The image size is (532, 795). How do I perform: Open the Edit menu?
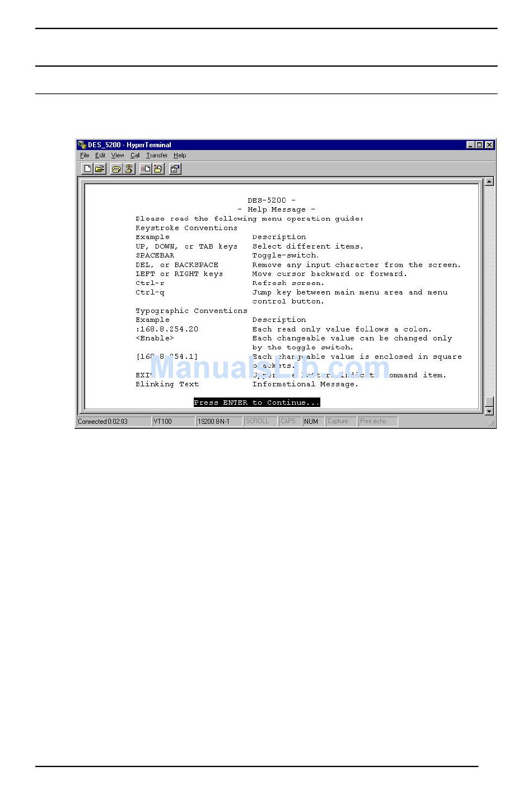100,155
